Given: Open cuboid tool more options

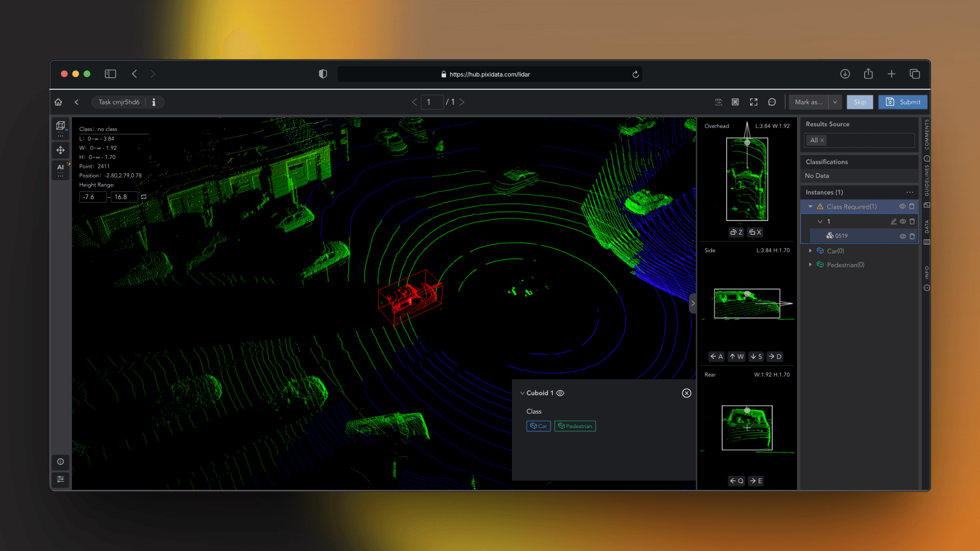Looking at the screenshot, I should 60,136.
